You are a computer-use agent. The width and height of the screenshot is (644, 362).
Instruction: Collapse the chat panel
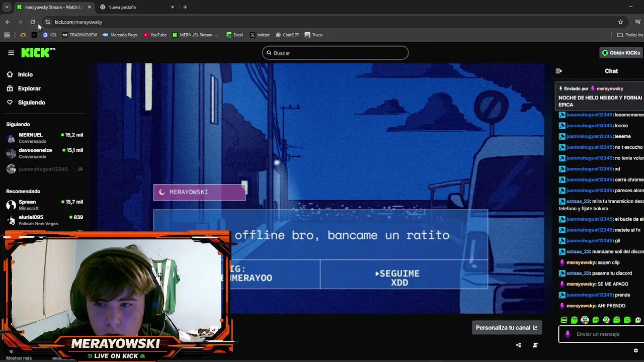[x=558, y=71]
